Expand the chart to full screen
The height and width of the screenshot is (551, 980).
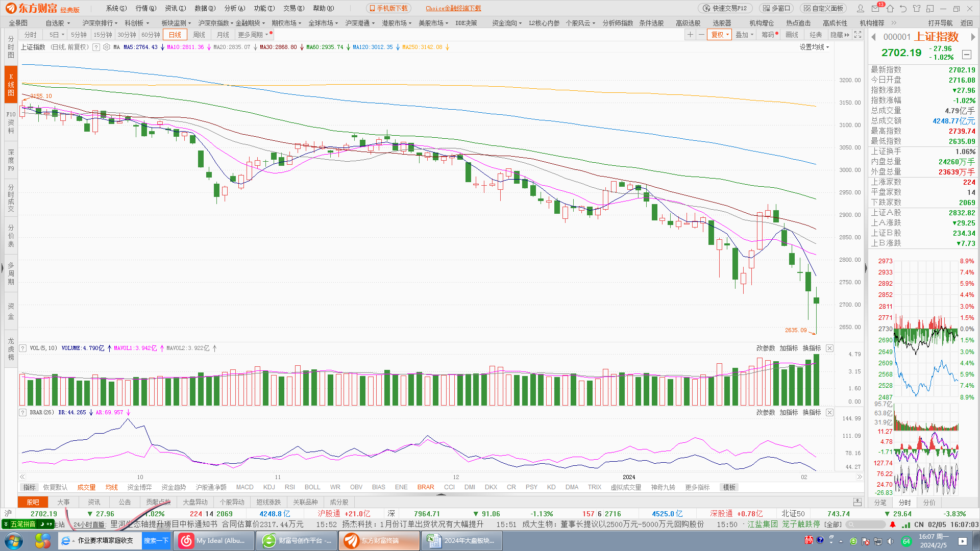tap(858, 35)
